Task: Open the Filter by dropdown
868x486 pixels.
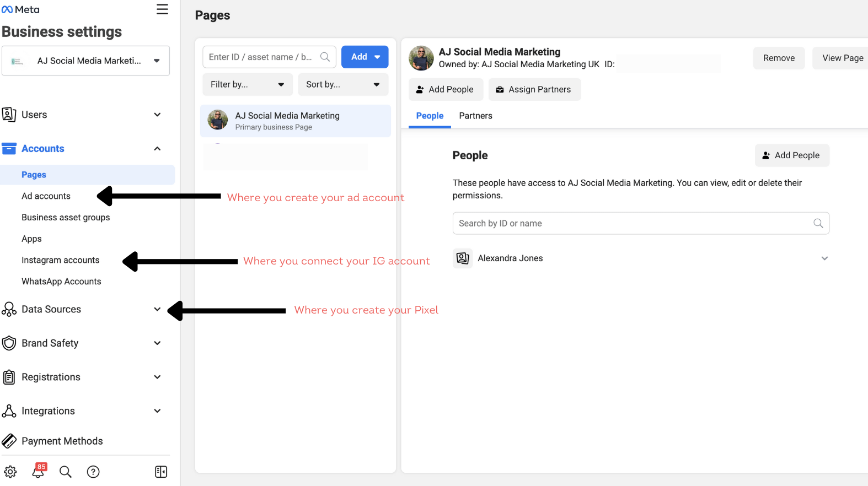Action: click(248, 84)
